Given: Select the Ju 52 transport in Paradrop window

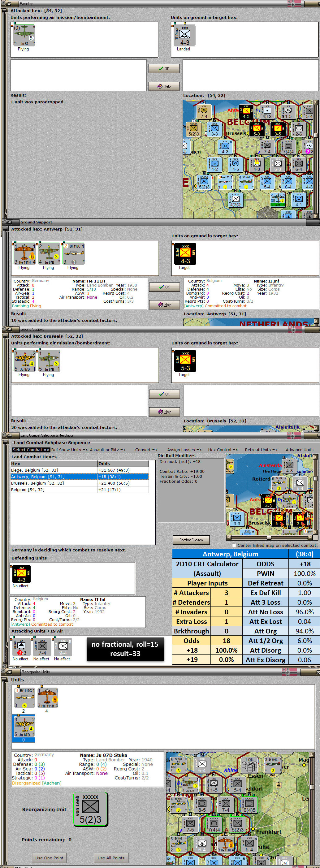Looking at the screenshot, I should (x=24, y=35).
